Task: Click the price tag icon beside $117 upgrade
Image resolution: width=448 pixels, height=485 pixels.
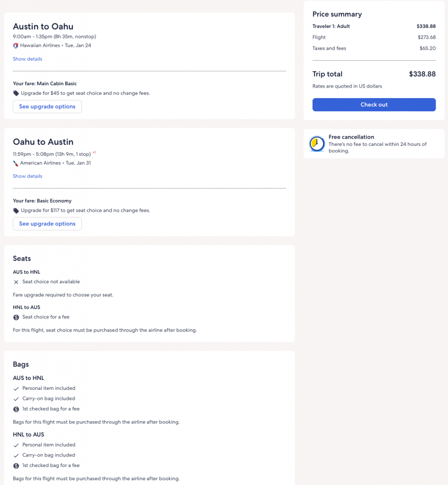Action: click(x=16, y=210)
